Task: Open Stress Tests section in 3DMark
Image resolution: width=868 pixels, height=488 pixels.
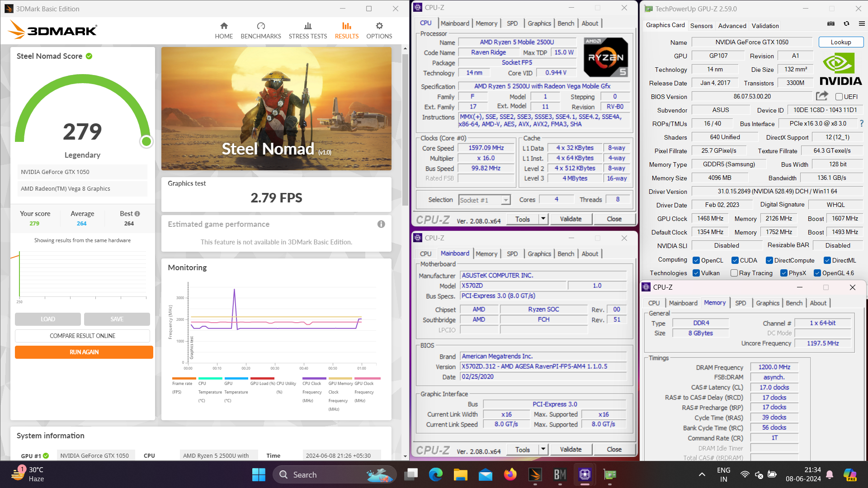Action: coord(308,31)
